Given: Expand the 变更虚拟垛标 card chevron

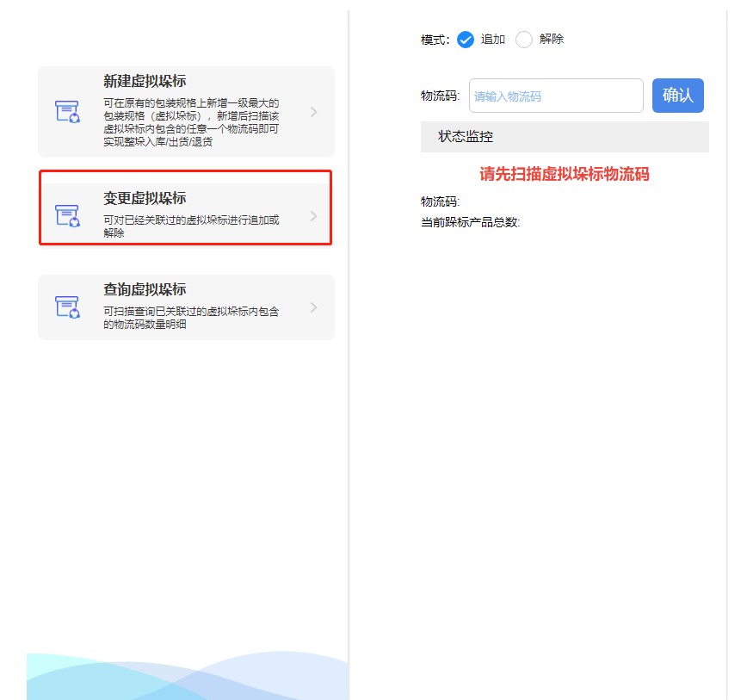Looking at the screenshot, I should [313, 216].
